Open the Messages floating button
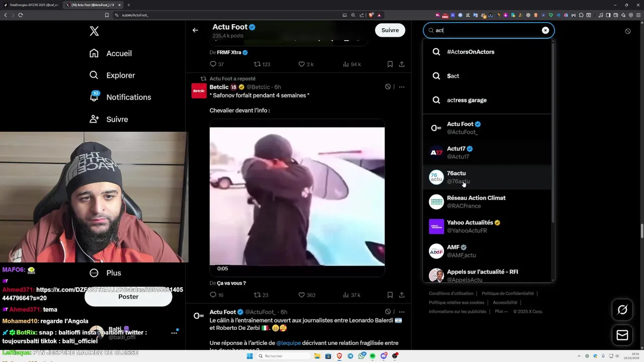 (622, 335)
